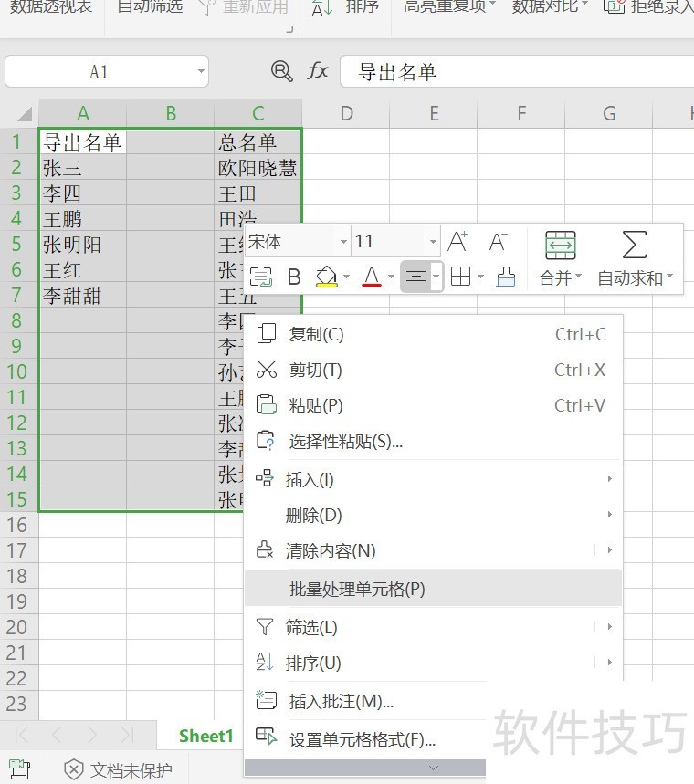This screenshot has height=784, width=694.
Task: Expand the 清除内容(N) submenu arrow
Action: pos(609,550)
